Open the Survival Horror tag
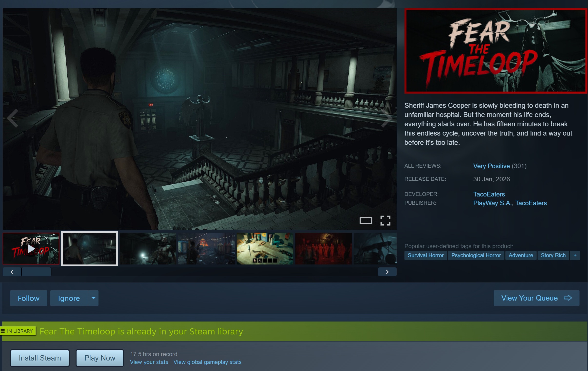 click(425, 255)
